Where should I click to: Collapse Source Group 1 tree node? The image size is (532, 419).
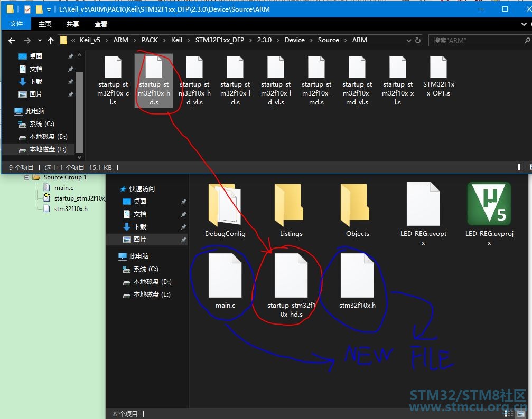click(27, 177)
